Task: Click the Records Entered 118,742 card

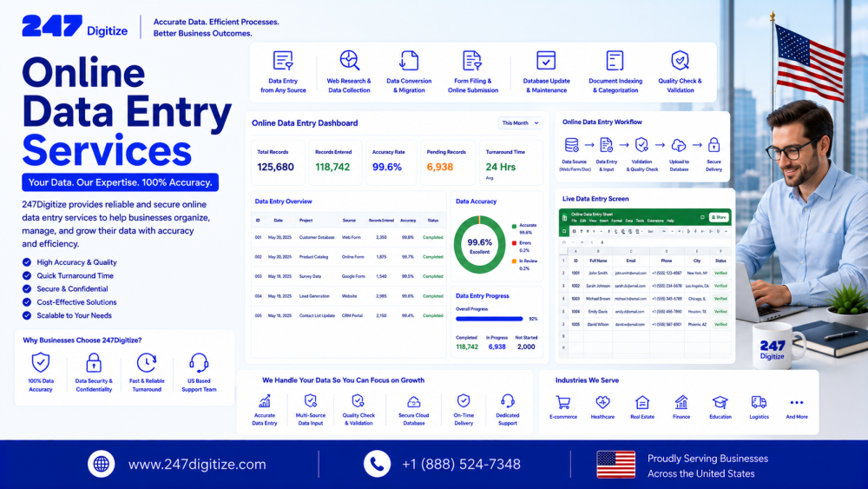Action: [x=335, y=162]
